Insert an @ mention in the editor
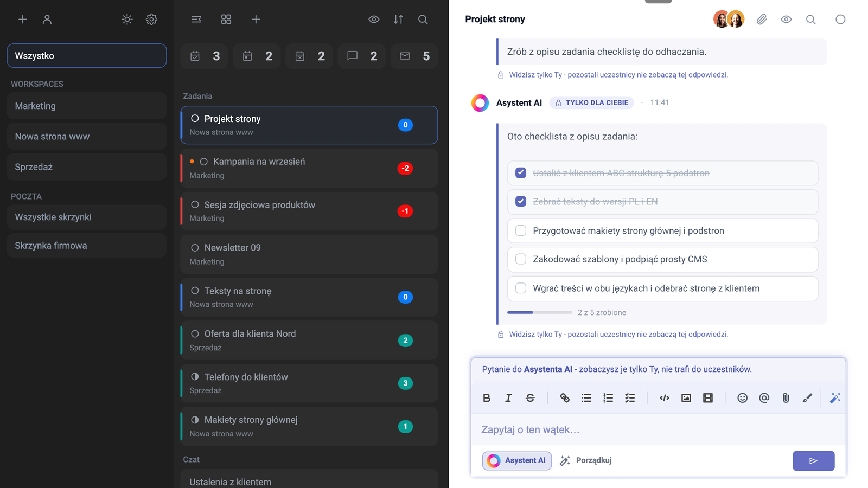Image resolution: width=868 pixels, height=488 pixels. [x=764, y=398]
